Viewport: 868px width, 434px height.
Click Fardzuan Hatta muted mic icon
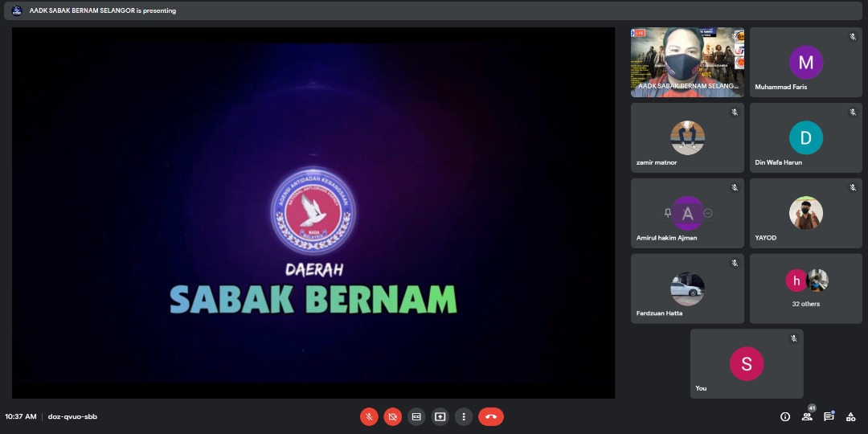pyautogui.click(x=735, y=263)
